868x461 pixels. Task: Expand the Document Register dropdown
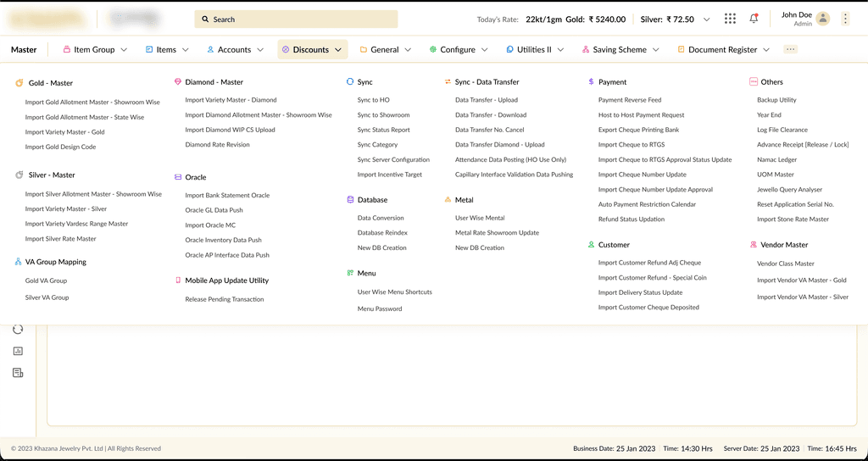tap(724, 49)
